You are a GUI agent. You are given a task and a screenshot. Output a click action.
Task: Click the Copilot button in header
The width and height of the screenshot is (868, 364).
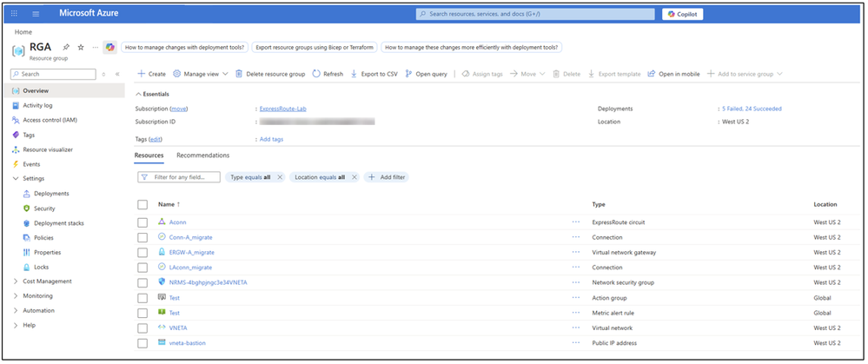click(x=683, y=15)
